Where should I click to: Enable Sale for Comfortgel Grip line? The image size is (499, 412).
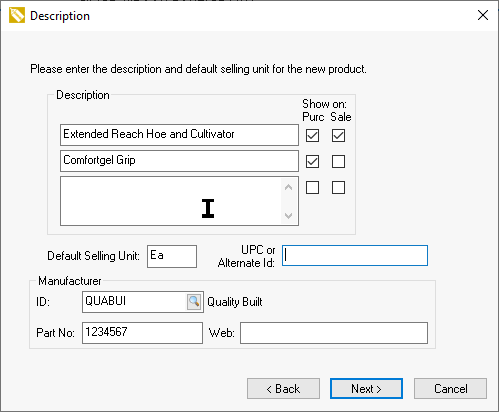[338, 162]
